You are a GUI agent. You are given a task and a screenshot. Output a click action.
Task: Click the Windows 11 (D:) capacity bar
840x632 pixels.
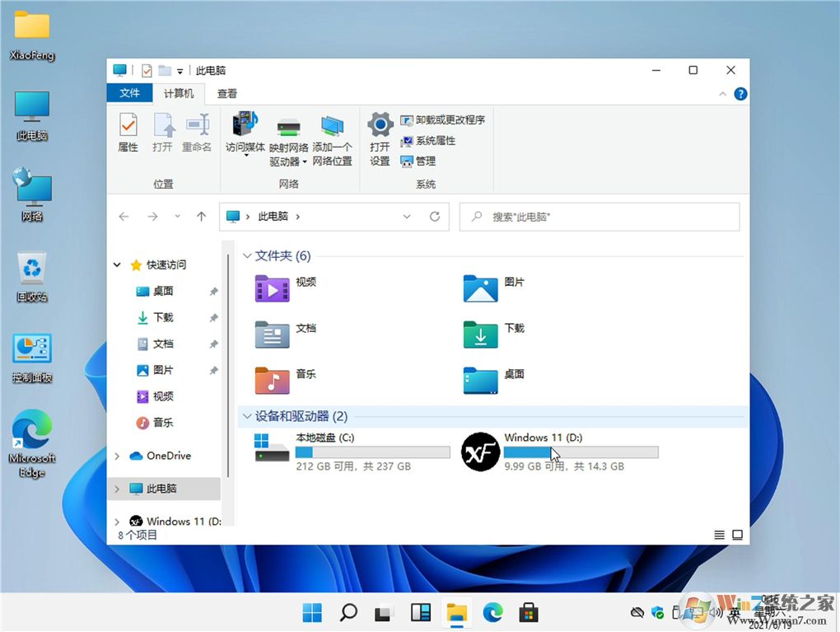point(581,452)
